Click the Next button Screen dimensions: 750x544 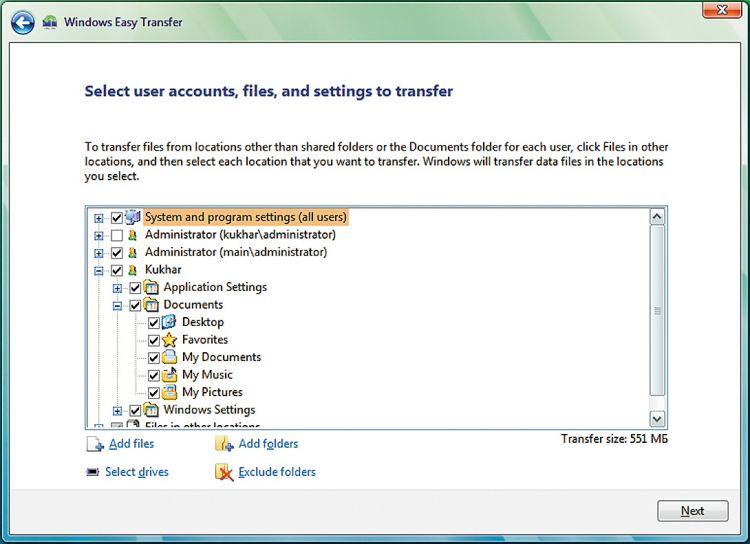pyautogui.click(x=692, y=511)
